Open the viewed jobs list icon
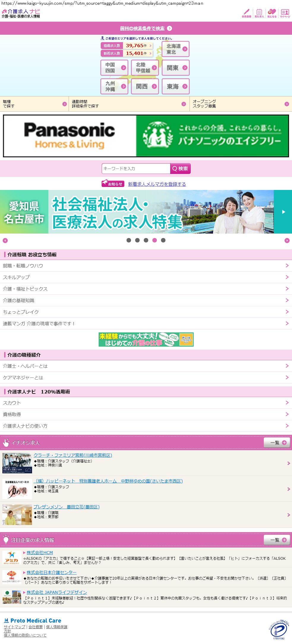This screenshot has height=644, width=292. point(259,13)
